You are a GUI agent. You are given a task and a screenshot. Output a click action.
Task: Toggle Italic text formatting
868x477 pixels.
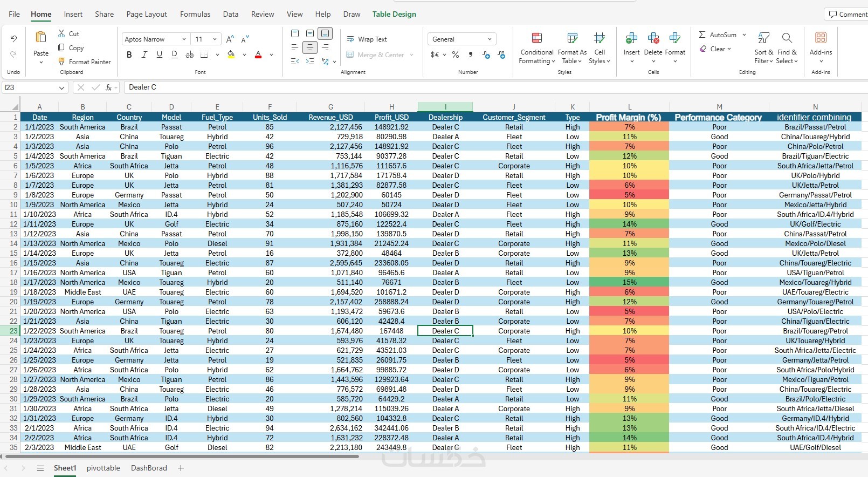click(x=144, y=54)
